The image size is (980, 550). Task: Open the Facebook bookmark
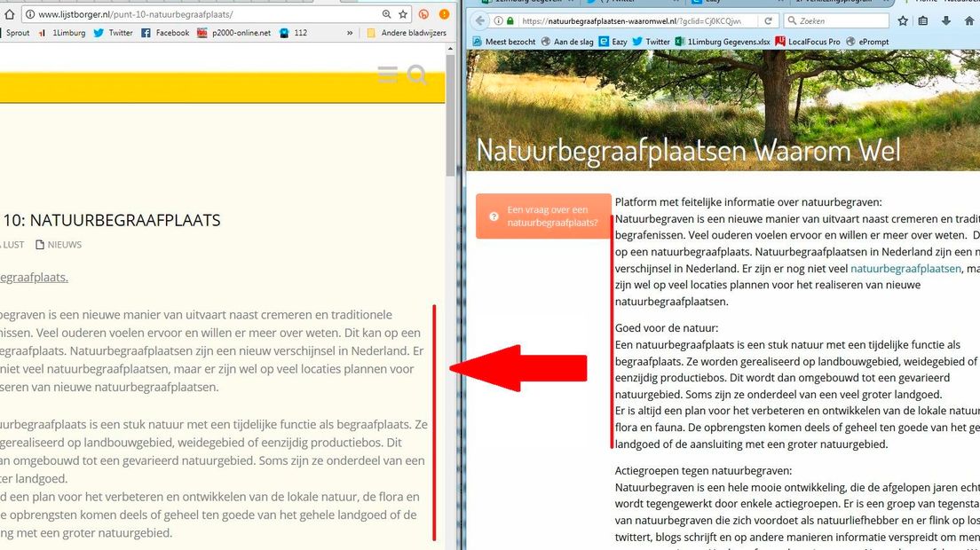[165, 33]
